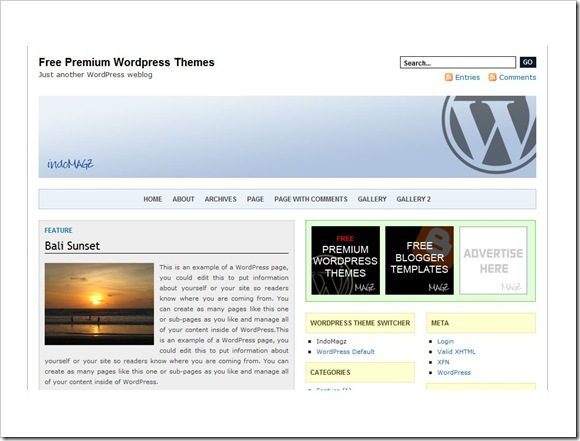The width and height of the screenshot is (580, 441).
Task: Click the FEATURE category link
Action: pos(58,230)
